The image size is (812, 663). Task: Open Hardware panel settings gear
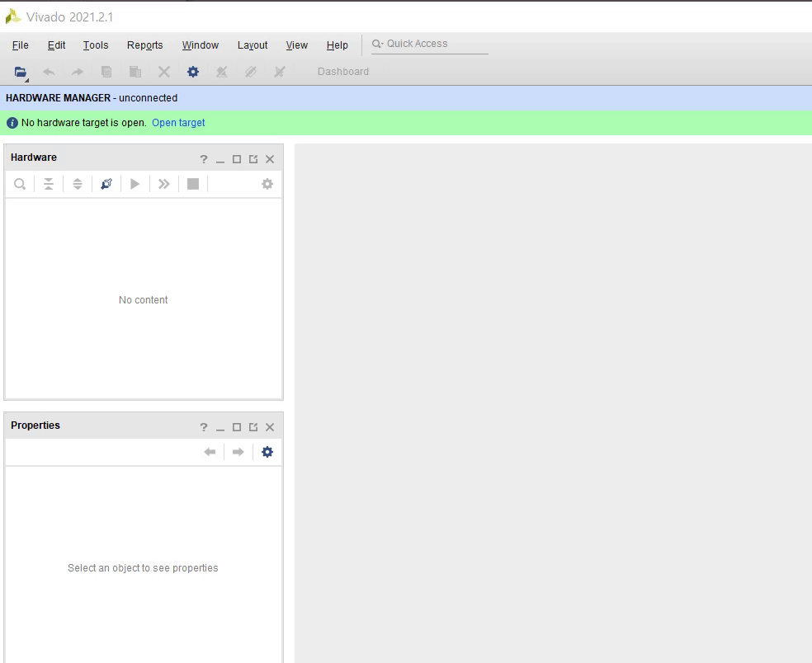click(x=267, y=184)
